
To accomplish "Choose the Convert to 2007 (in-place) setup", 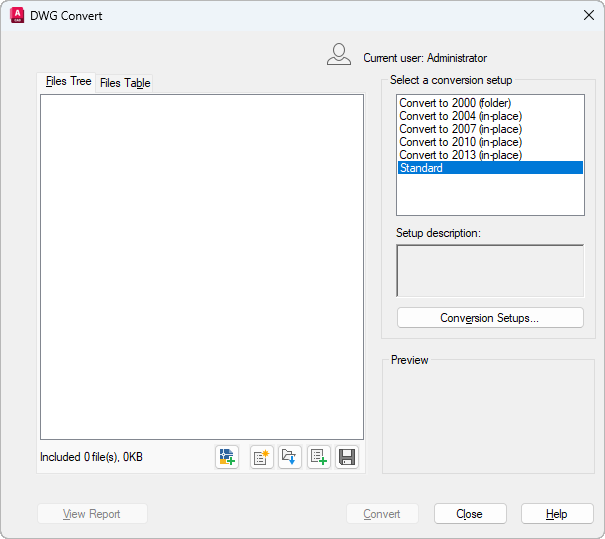I will point(460,129).
